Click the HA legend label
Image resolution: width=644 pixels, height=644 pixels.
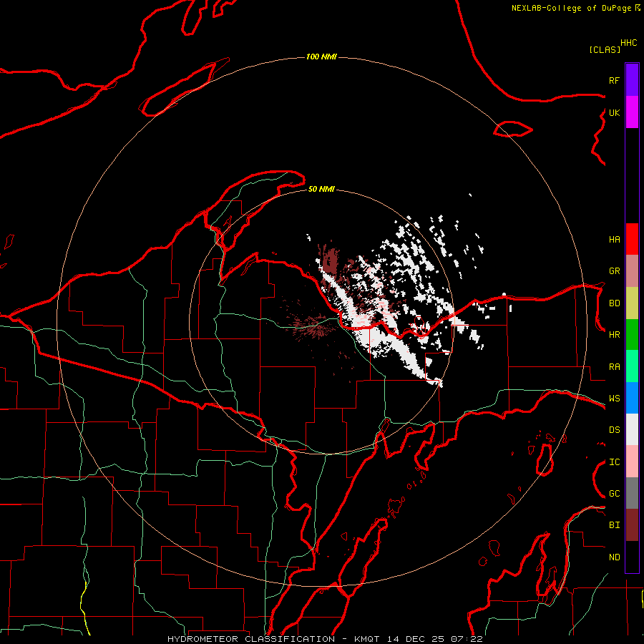click(614, 239)
